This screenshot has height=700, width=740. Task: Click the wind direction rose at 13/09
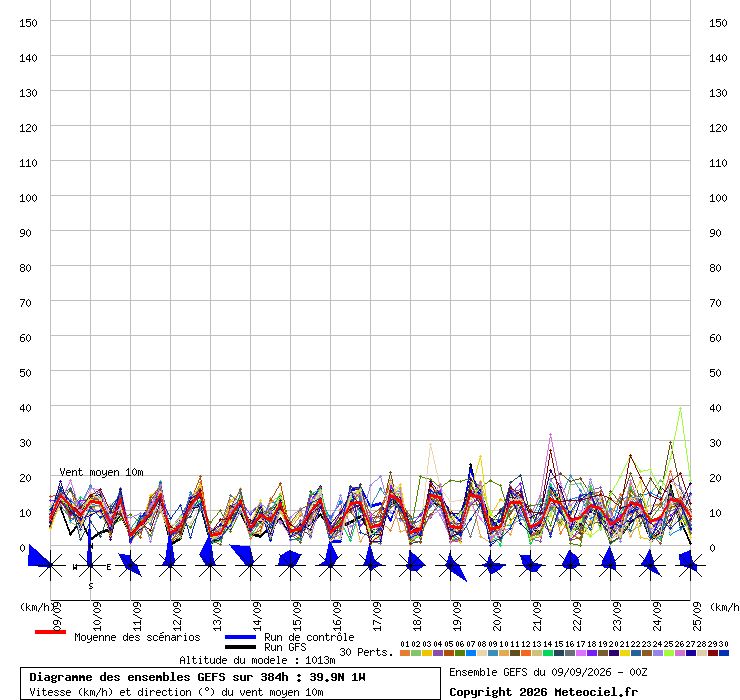click(210, 565)
